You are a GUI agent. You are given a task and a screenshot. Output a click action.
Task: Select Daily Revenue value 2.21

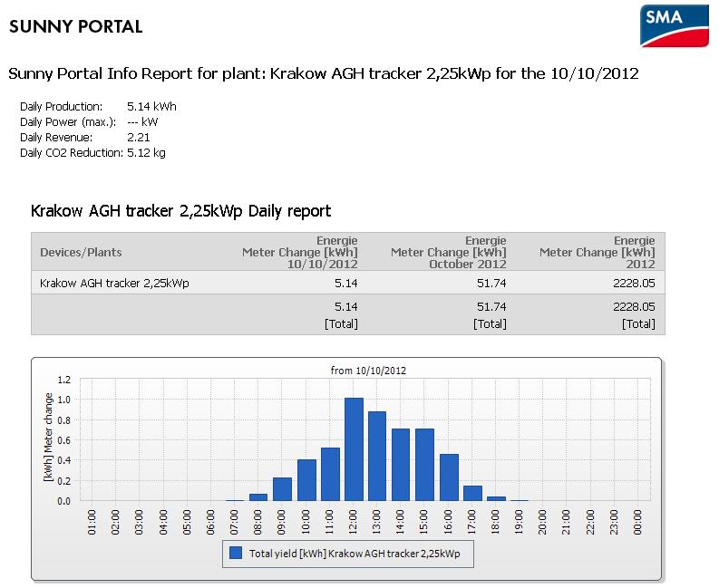[x=138, y=138]
